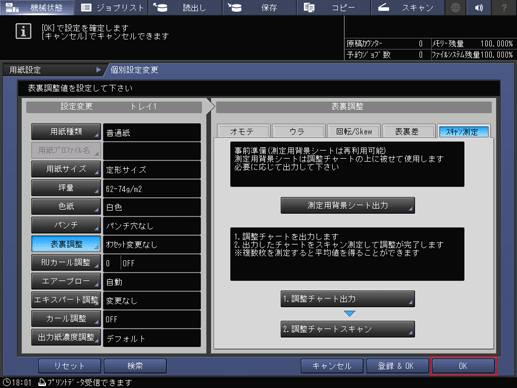517x388 pixels.
Task: Click the information icon beside the OK message
Action: tap(23, 31)
